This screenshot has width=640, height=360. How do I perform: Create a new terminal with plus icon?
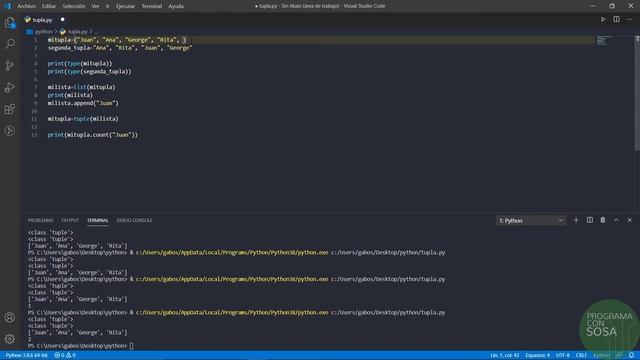point(576,220)
